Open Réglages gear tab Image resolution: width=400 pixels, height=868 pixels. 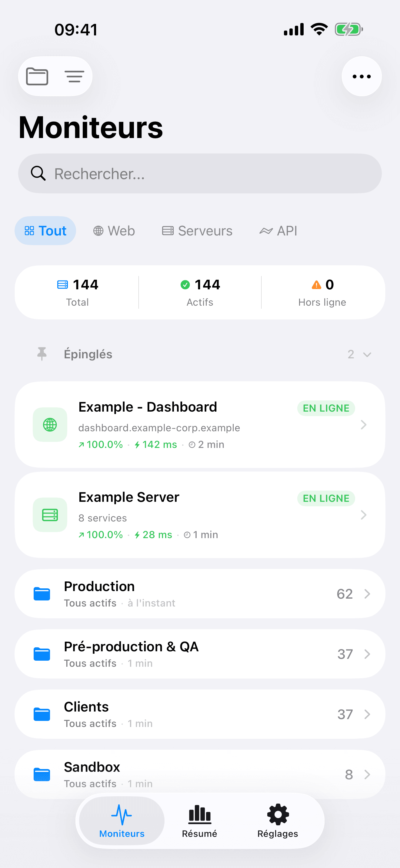click(278, 821)
